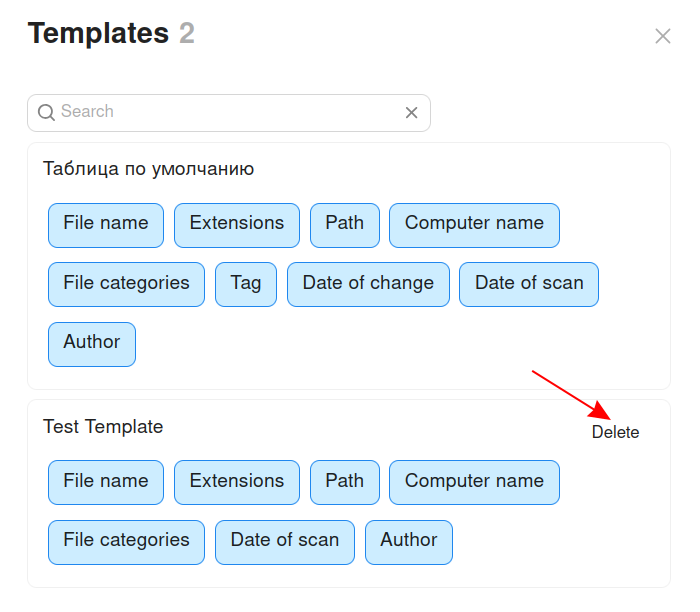
Task: Close the Templates dialog
Action: [x=662, y=36]
